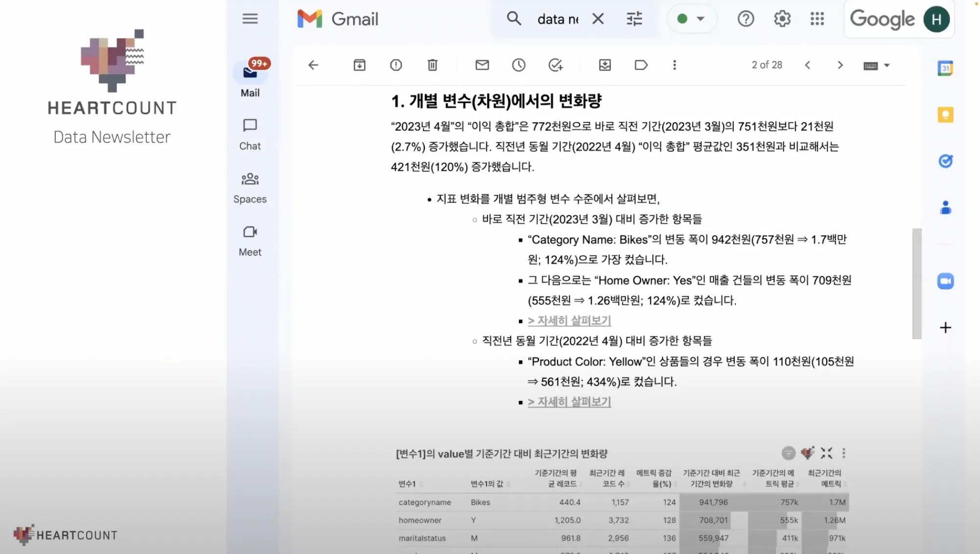Open Google Keep side panel

pos(945,115)
